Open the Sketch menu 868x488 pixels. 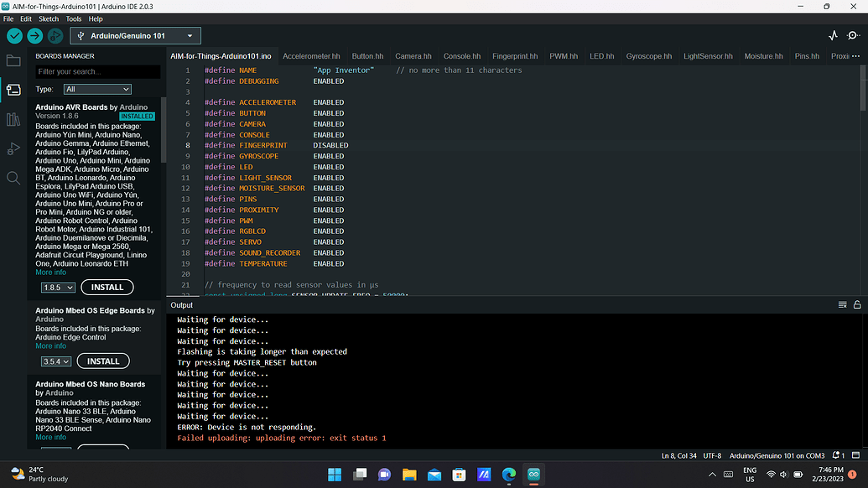point(48,18)
